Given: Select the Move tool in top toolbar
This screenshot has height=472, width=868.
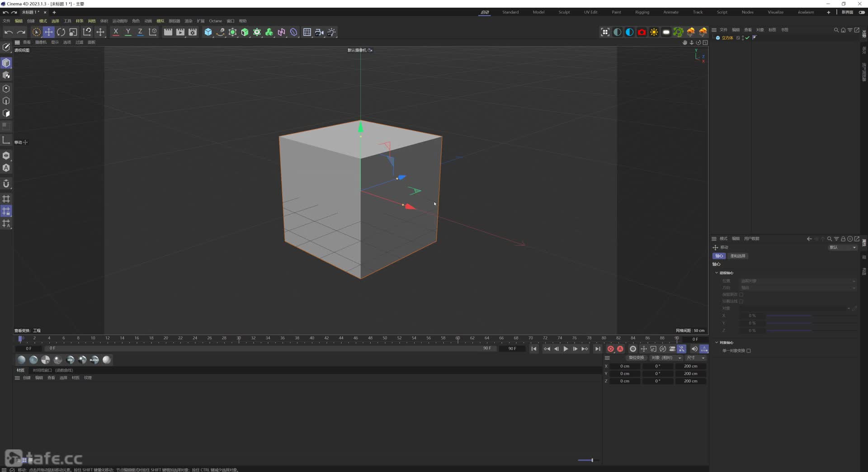Looking at the screenshot, I should click(x=48, y=32).
